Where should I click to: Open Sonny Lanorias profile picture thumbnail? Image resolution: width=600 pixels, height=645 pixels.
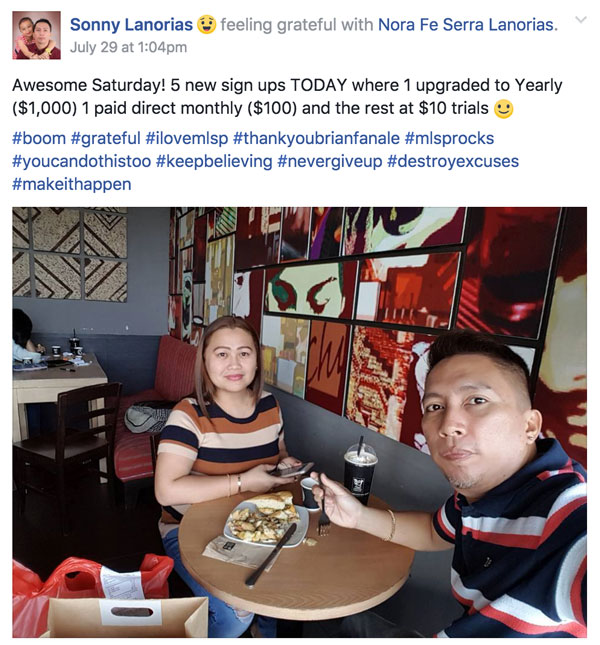coord(36,35)
